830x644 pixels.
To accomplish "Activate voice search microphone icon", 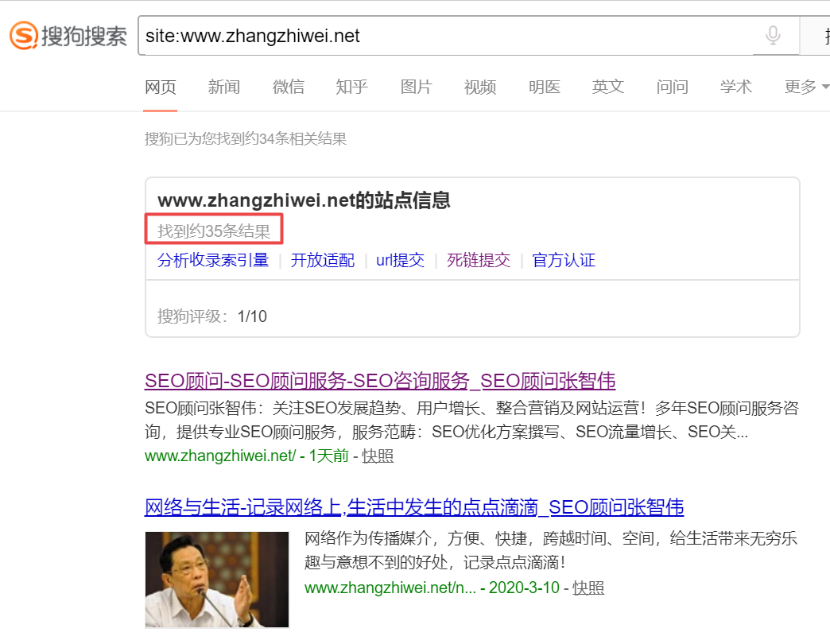I will click(x=773, y=36).
